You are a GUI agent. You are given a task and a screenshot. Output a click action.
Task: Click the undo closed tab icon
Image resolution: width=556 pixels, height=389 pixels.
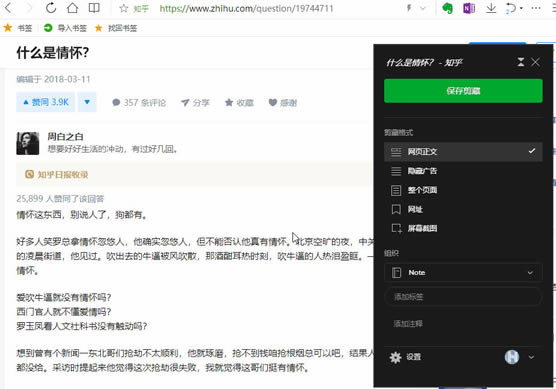[511, 8]
